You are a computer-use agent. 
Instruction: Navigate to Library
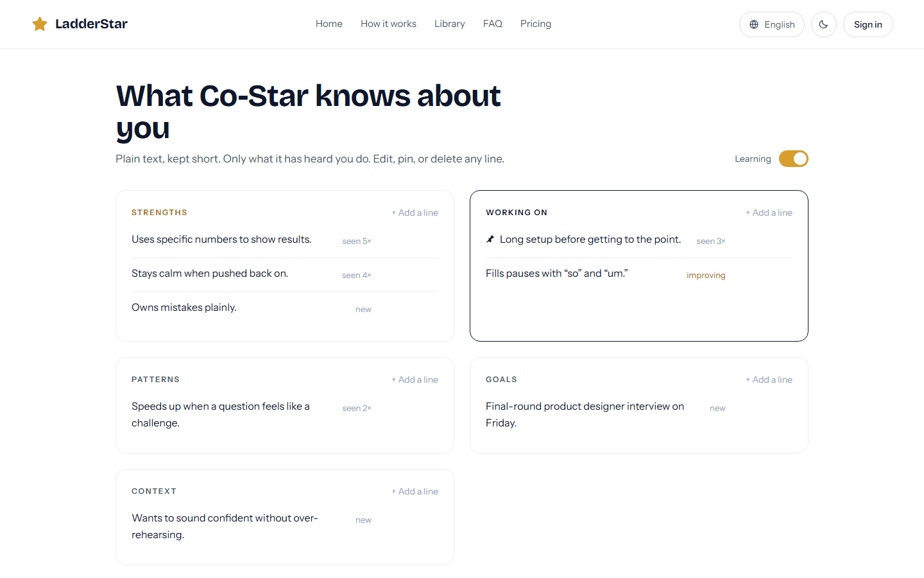450,24
